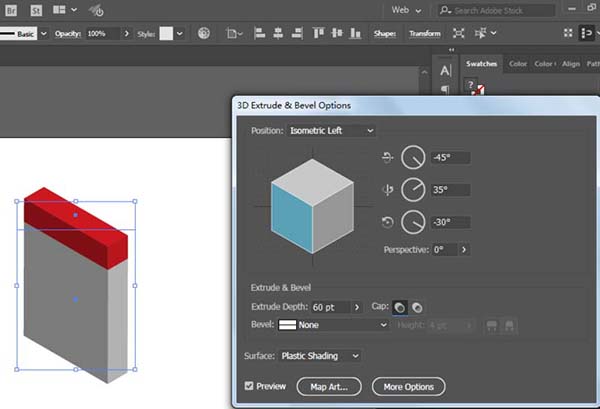Switch to the Align panel tab
The width and height of the screenshot is (600, 409).
pos(571,64)
